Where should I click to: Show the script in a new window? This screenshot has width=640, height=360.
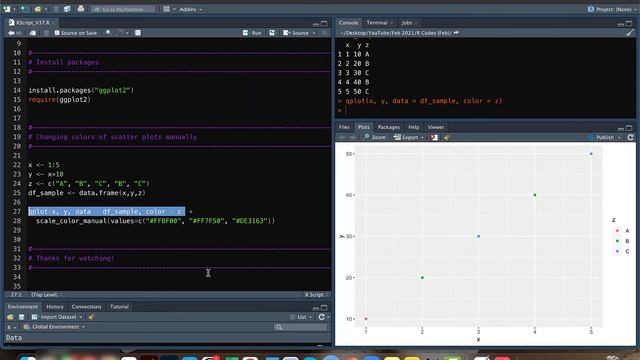point(33,33)
